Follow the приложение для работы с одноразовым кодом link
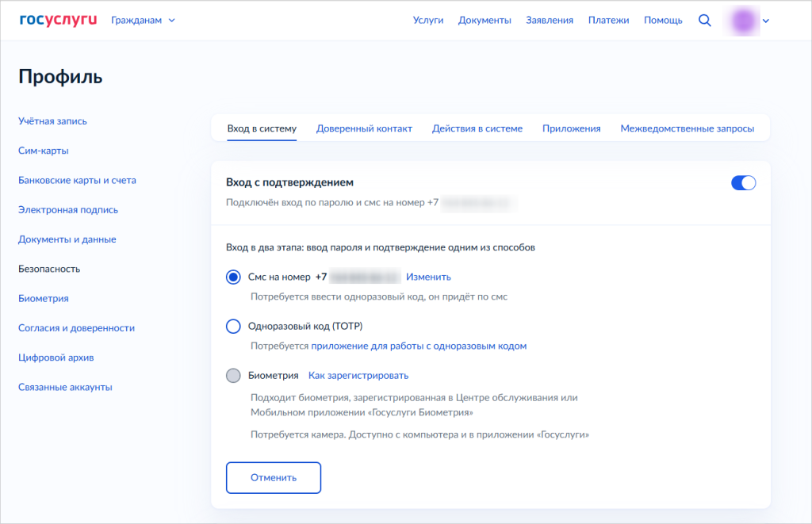This screenshot has height=524, width=812. [418, 346]
